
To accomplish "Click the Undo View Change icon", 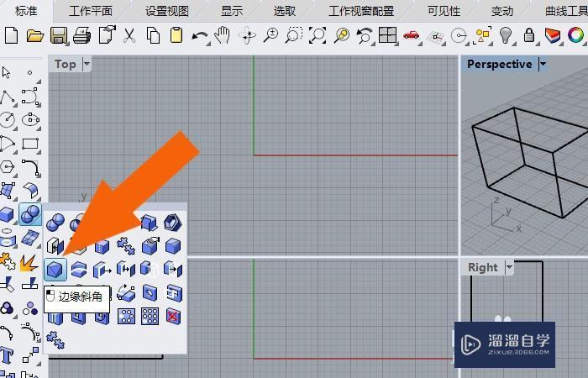I will (x=365, y=36).
